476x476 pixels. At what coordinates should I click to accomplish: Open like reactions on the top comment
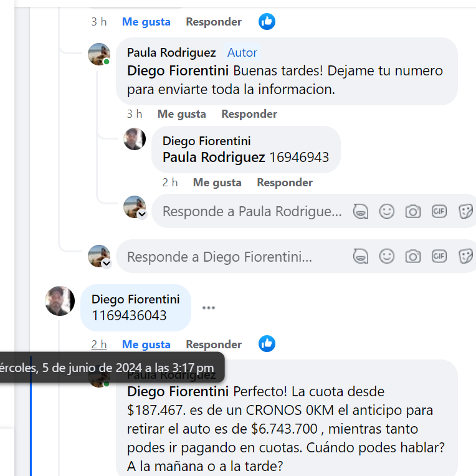click(x=267, y=22)
